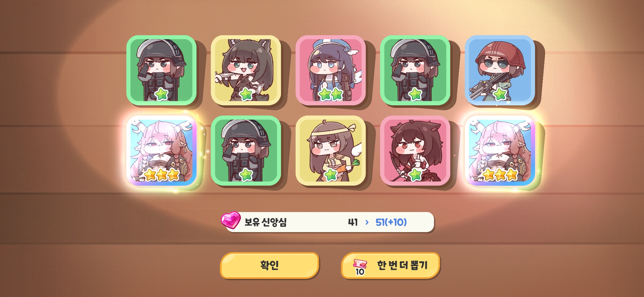Tap the 보유 신앙심 label
Screen dimensions: 644x297
[x=266, y=222]
